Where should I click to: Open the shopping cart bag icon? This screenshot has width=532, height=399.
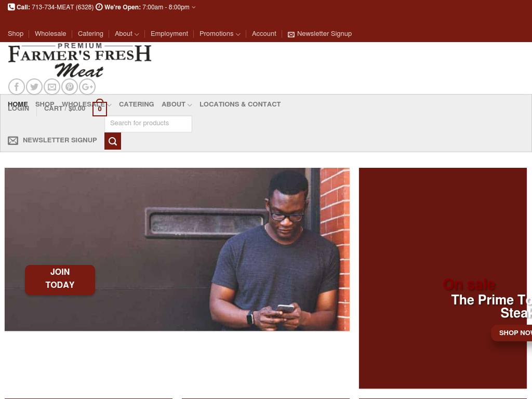(x=100, y=108)
